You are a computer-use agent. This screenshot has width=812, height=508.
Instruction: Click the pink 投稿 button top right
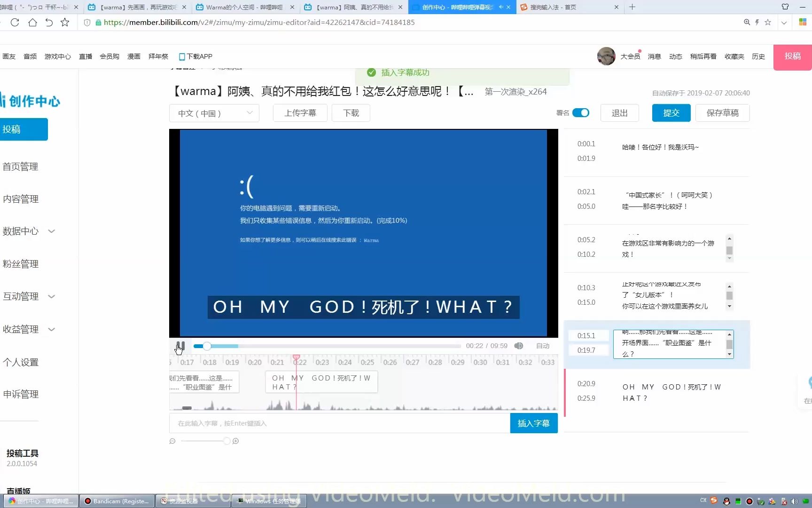(793, 57)
